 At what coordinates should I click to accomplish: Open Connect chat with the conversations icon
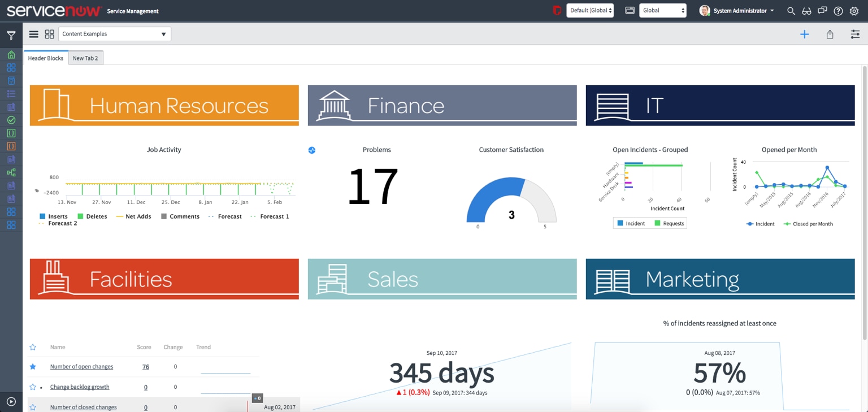(x=822, y=11)
